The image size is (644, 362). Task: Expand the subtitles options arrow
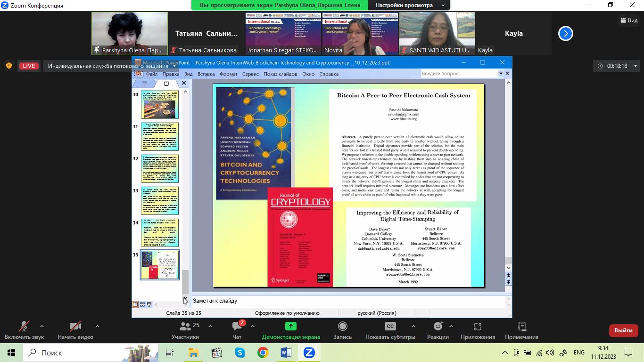pyautogui.click(x=413, y=326)
